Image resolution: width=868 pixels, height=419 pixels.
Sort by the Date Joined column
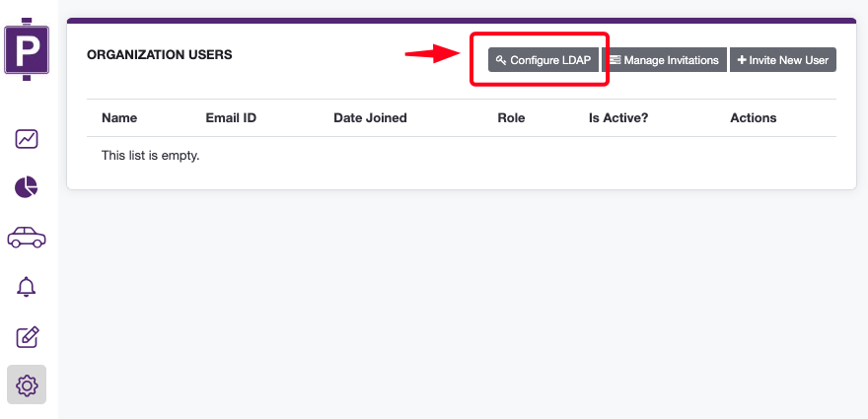[370, 118]
